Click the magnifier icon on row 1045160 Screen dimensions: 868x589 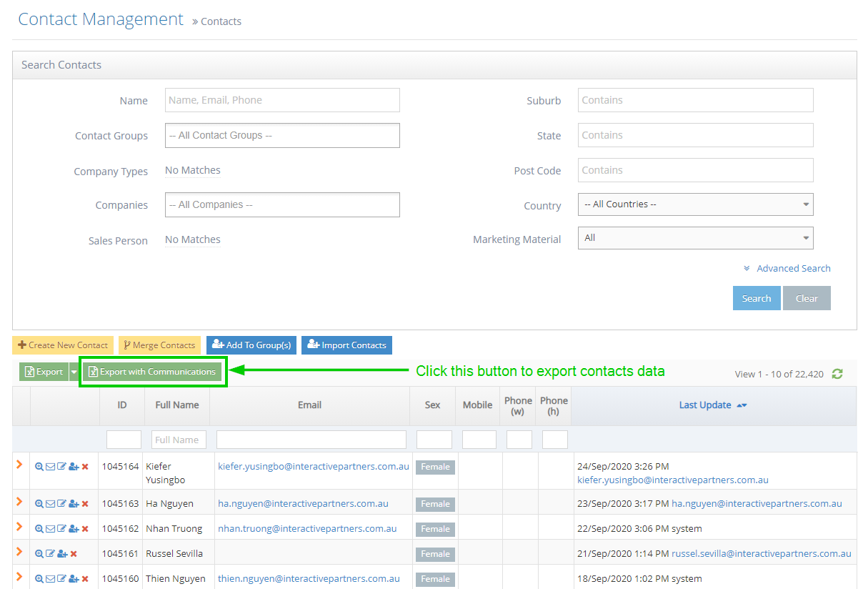point(39,578)
